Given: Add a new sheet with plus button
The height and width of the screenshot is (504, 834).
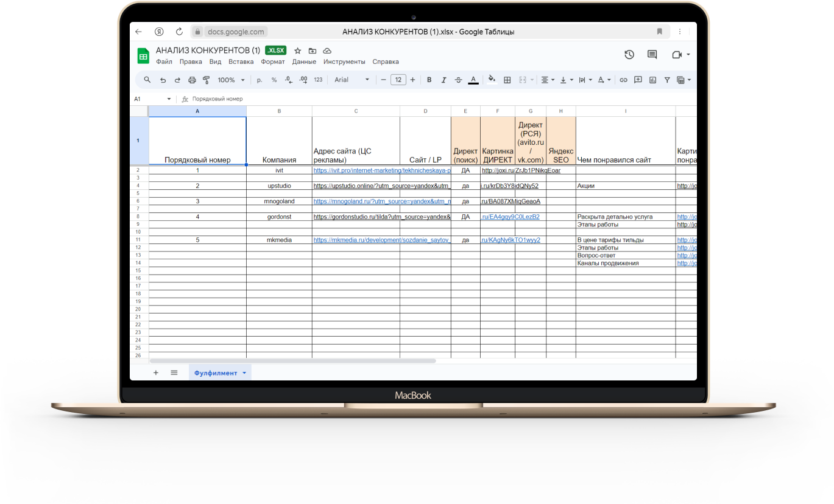Looking at the screenshot, I should click(156, 373).
